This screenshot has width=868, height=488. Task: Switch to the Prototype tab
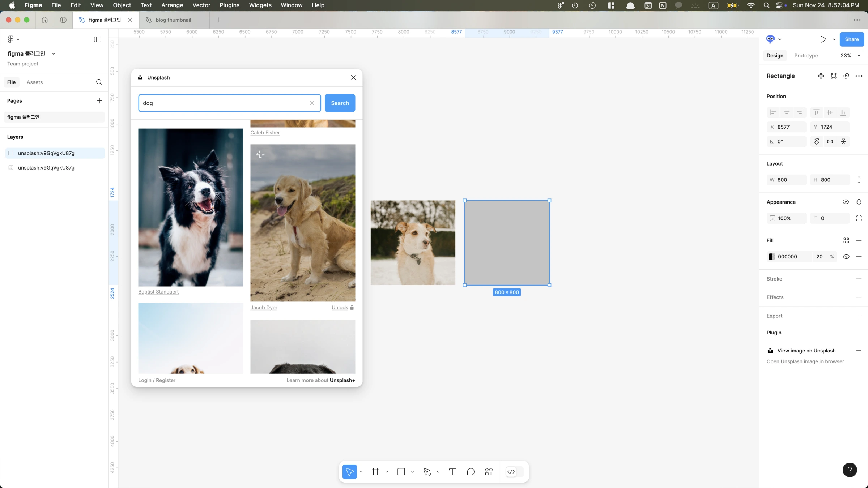(x=806, y=56)
